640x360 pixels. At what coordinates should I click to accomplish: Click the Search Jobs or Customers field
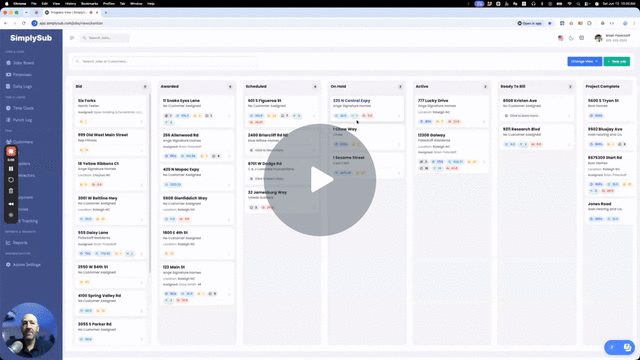click(x=165, y=62)
